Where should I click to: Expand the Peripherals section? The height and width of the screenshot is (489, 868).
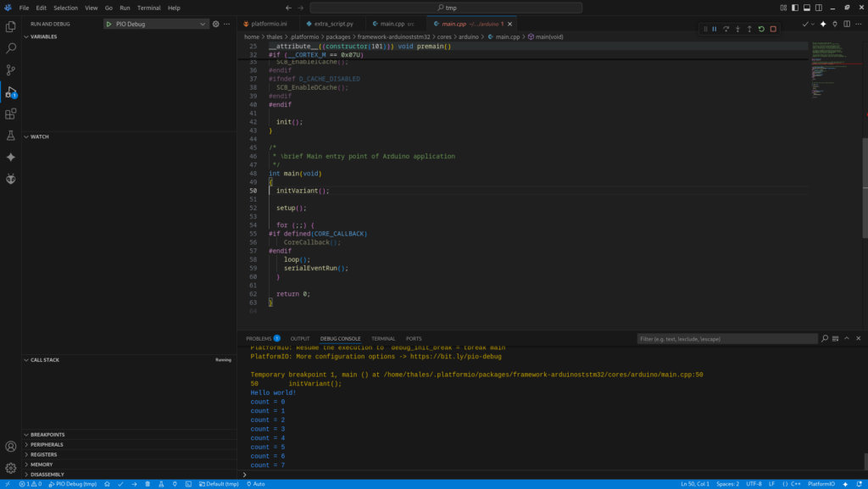coord(47,444)
